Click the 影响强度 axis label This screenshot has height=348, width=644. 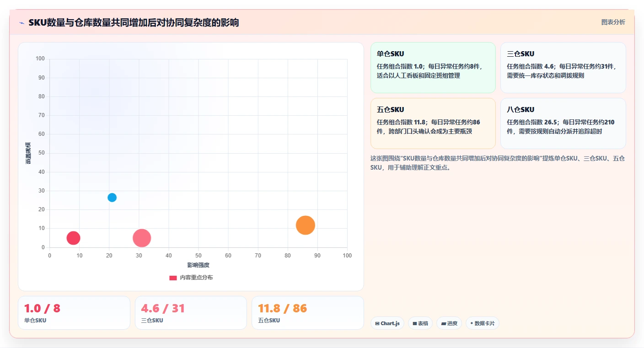coord(198,265)
